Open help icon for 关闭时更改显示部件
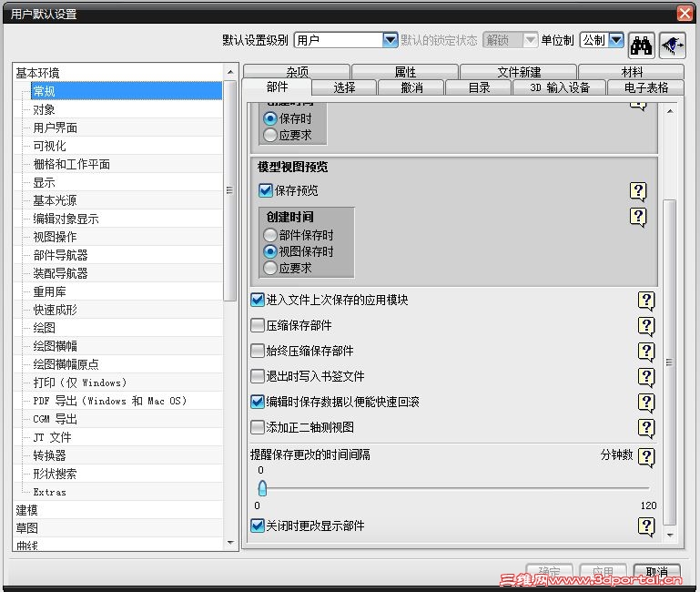This screenshot has width=700, height=592. 646,526
